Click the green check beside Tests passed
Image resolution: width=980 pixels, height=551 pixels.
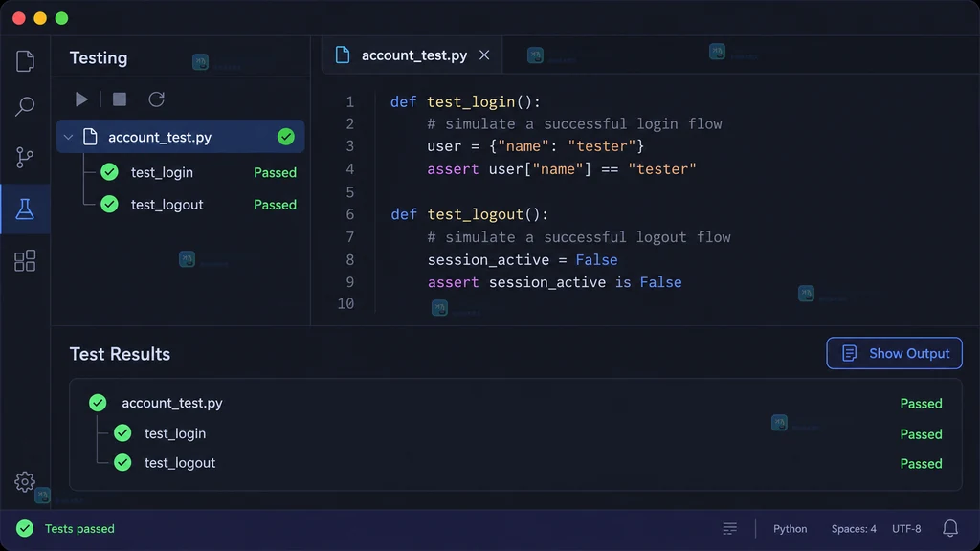tap(25, 528)
